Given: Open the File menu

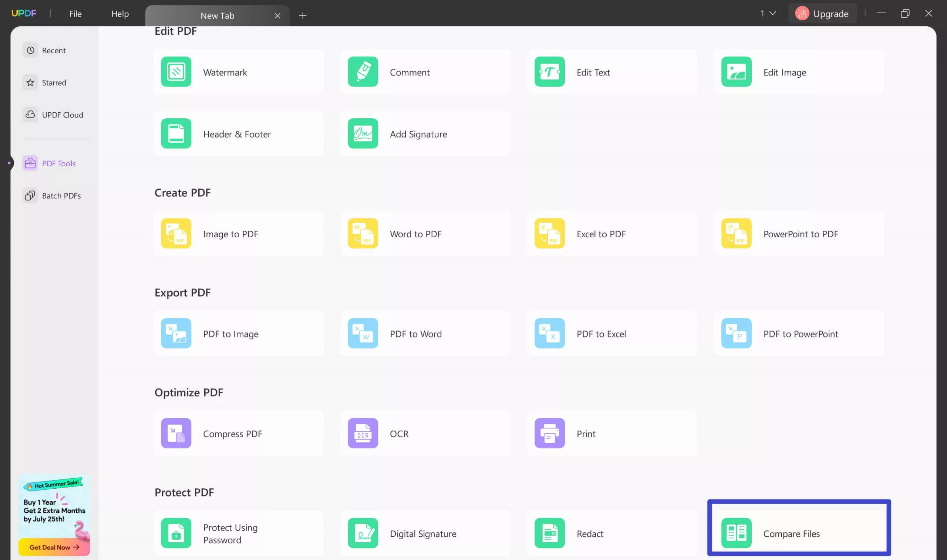Looking at the screenshot, I should (75, 14).
